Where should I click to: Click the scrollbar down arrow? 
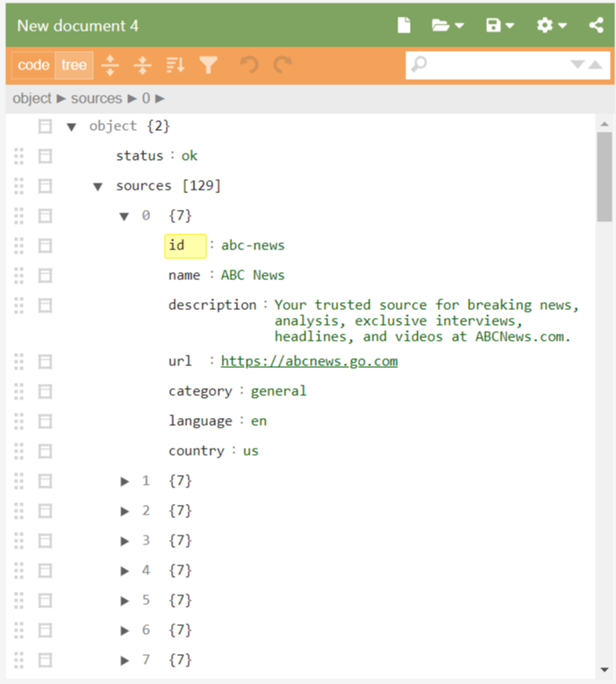[605, 670]
